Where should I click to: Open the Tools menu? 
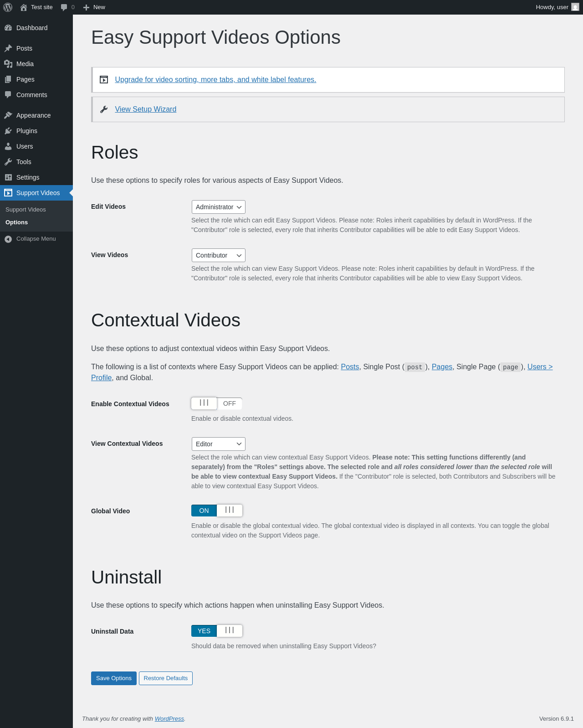tap(36, 162)
